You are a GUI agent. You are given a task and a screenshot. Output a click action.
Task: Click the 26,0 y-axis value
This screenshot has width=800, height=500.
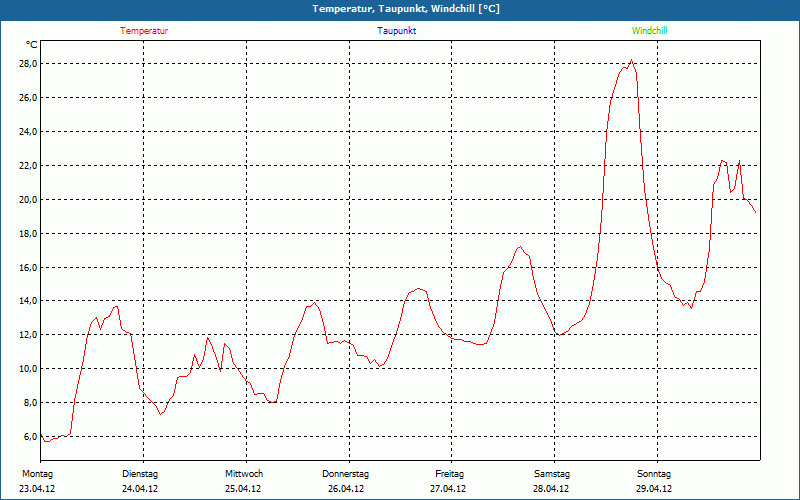click(27, 97)
